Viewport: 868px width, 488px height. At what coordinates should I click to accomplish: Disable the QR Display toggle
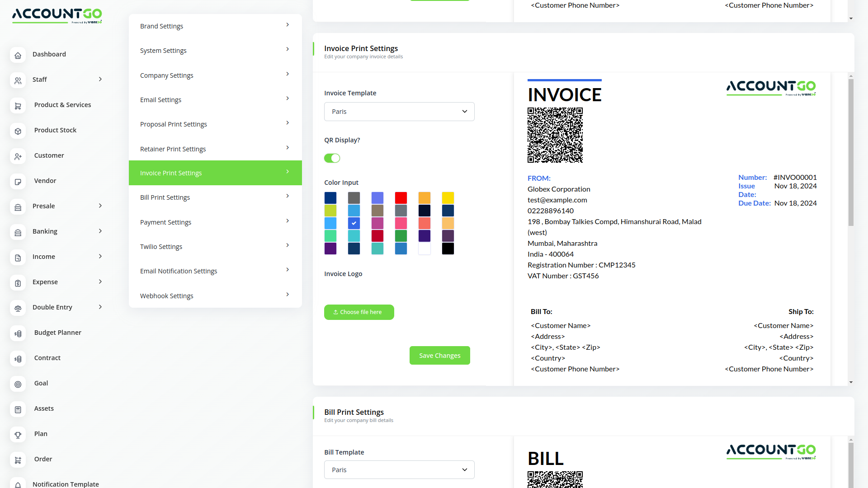(x=332, y=158)
